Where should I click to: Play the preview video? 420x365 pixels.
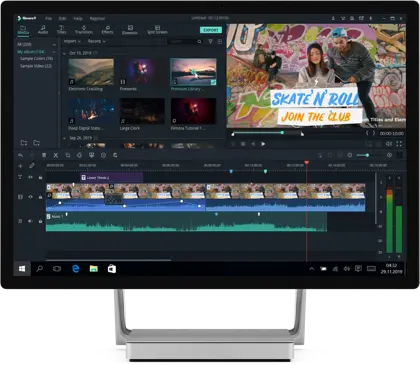pos(263,144)
